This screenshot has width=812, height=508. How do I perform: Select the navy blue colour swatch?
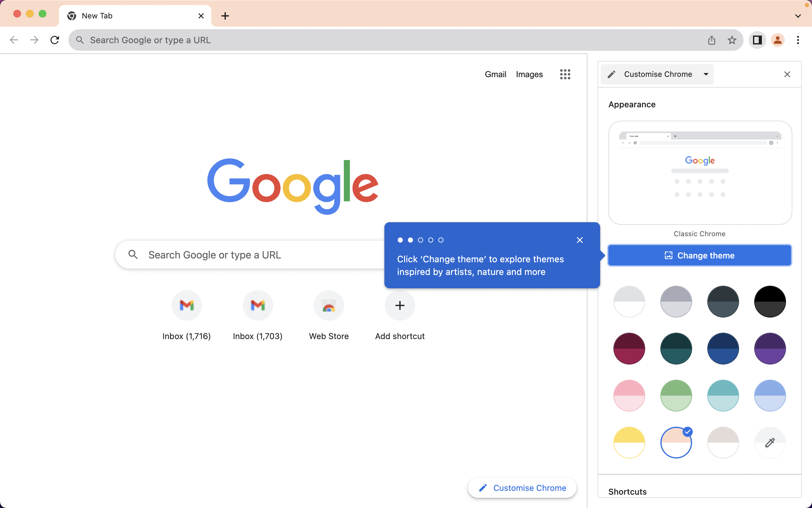pyautogui.click(x=723, y=348)
